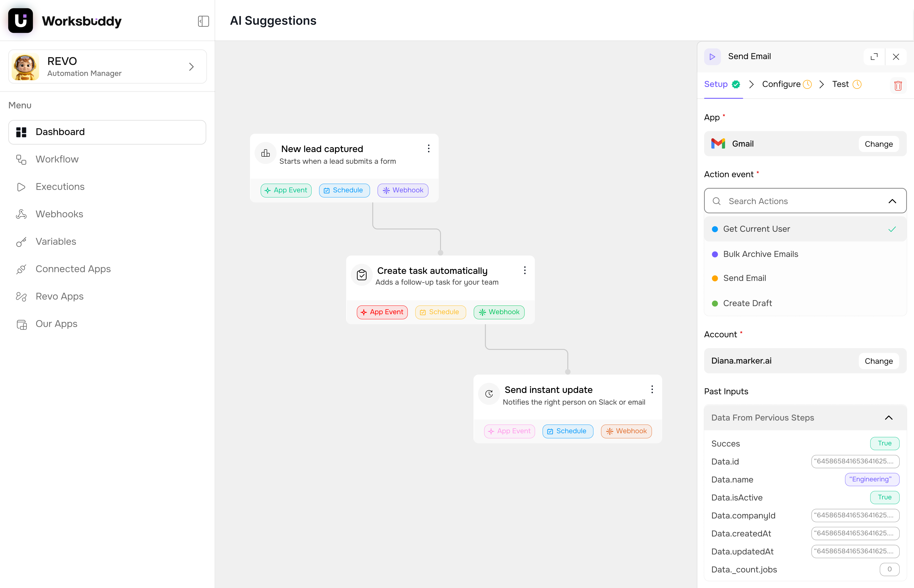
Task: Expand the Send Email panel to full size
Action: coord(874,57)
